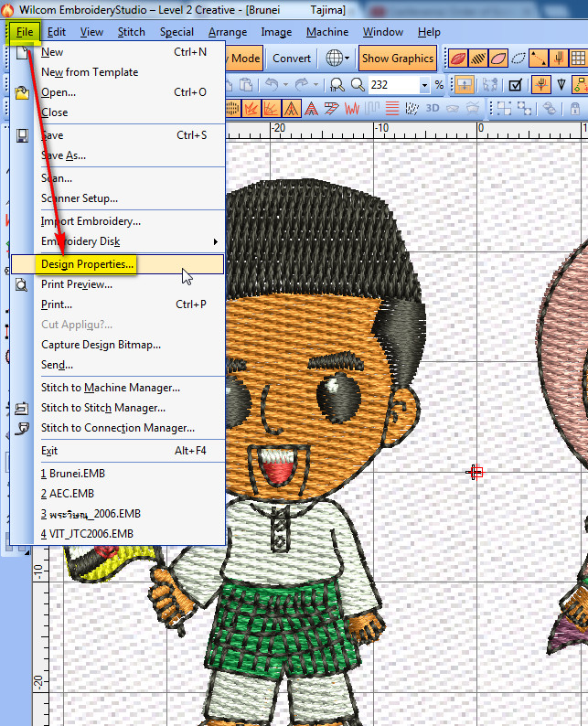This screenshot has width=588, height=726.
Task: Click the red needle position crosshair marker
Action: (x=475, y=473)
